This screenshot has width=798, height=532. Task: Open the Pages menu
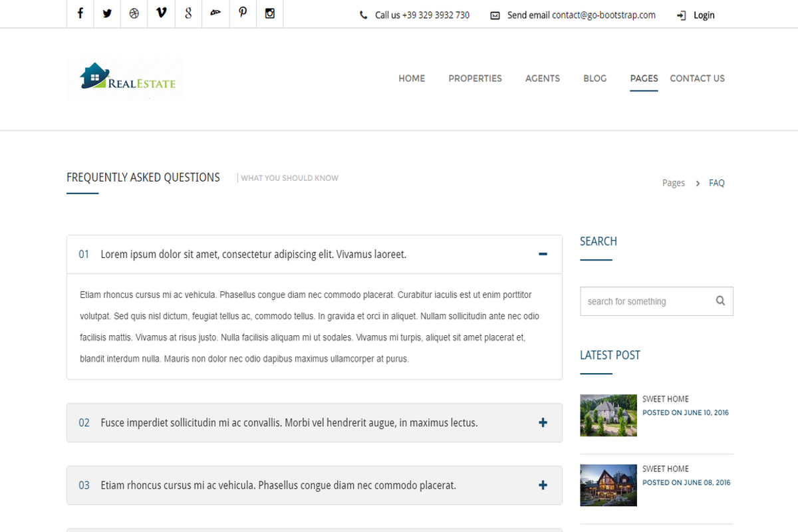(644, 78)
